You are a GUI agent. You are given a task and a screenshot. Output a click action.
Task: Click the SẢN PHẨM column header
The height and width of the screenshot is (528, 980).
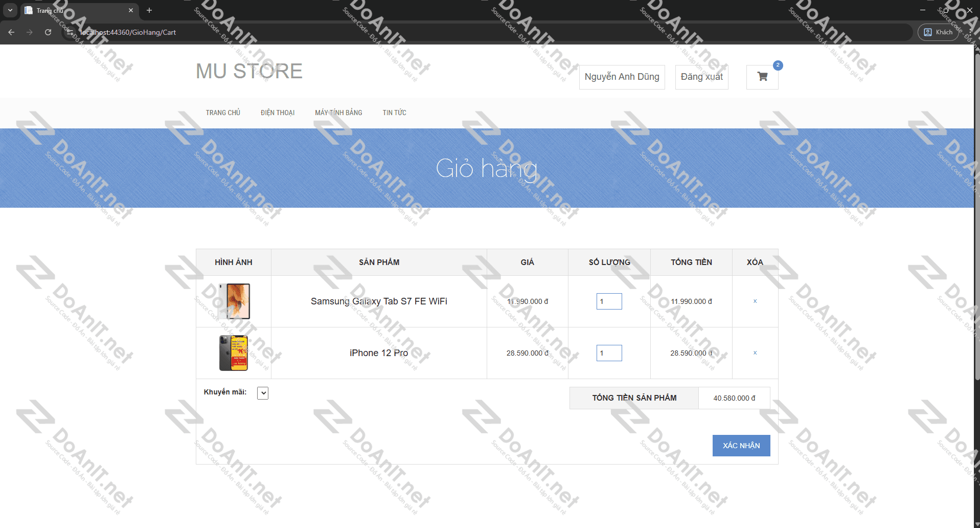tap(379, 262)
